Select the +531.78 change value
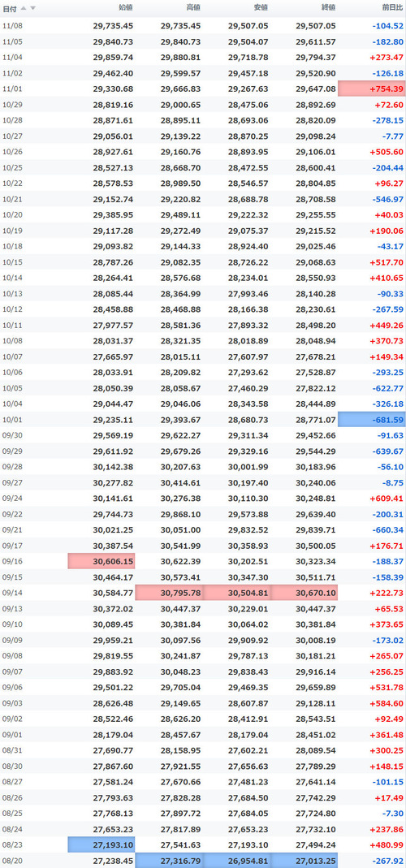406x868 pixels. [x=387, y=688]
